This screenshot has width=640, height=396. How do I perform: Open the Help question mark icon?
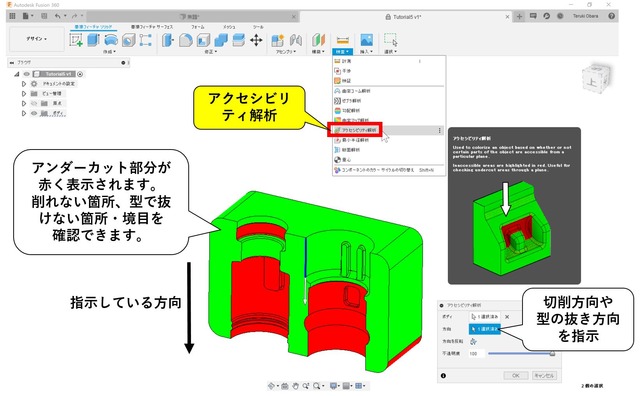[x=611, y=16]
